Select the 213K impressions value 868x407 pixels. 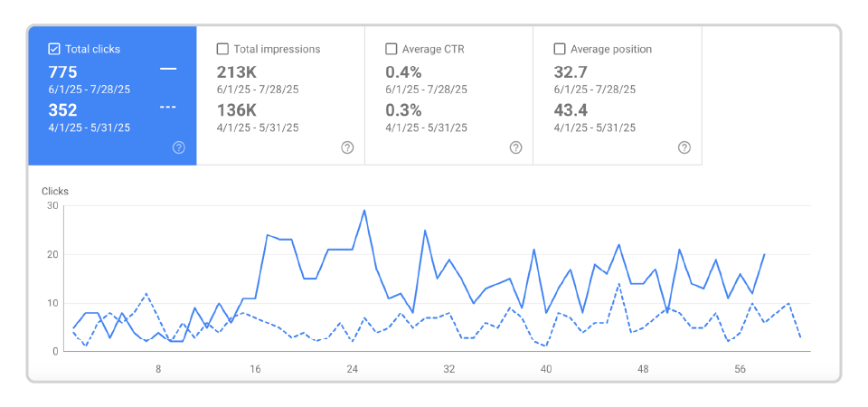[x=237, y=71]
